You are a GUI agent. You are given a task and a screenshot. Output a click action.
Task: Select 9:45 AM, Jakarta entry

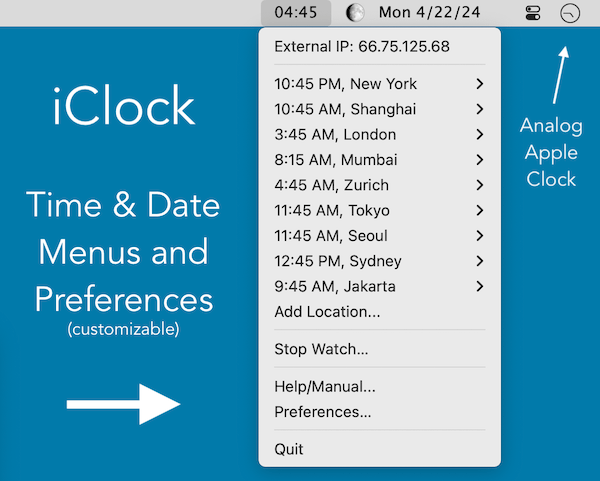[x=380, y=286]
